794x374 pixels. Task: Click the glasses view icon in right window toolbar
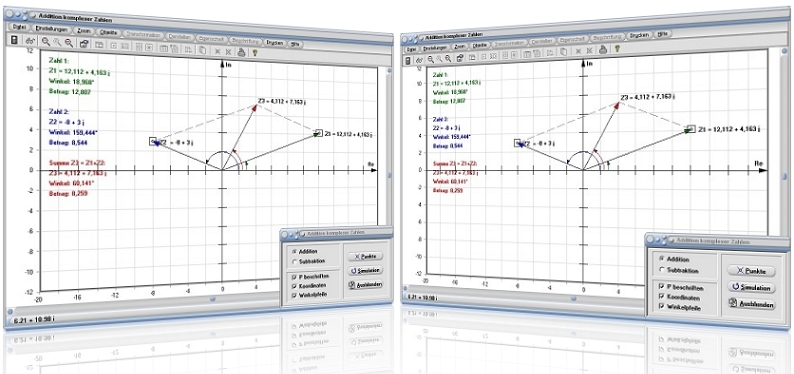pos(419,60)
